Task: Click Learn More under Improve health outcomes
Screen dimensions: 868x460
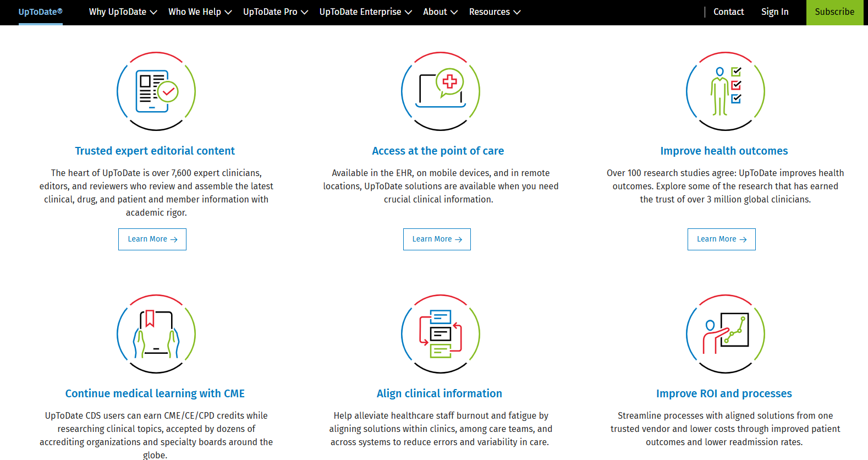Action: pos(722,239)
